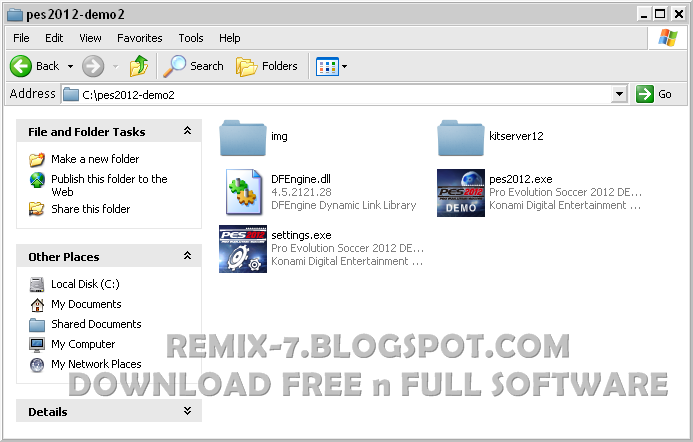Open the img folder icon
The width and height of the screenshot is (693, 442).
pyautogui.click(x=243, y=137)
